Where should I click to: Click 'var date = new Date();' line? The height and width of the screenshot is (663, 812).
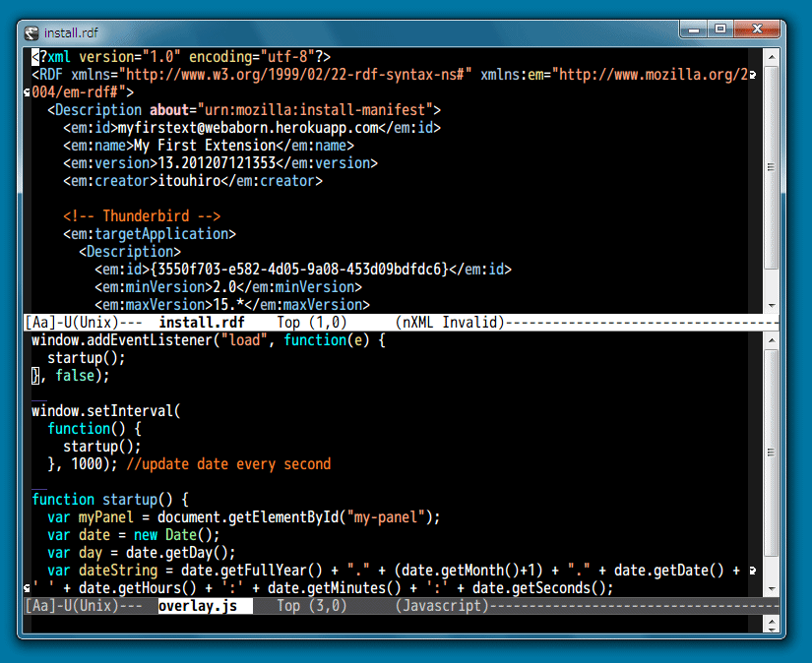(134, 535)
